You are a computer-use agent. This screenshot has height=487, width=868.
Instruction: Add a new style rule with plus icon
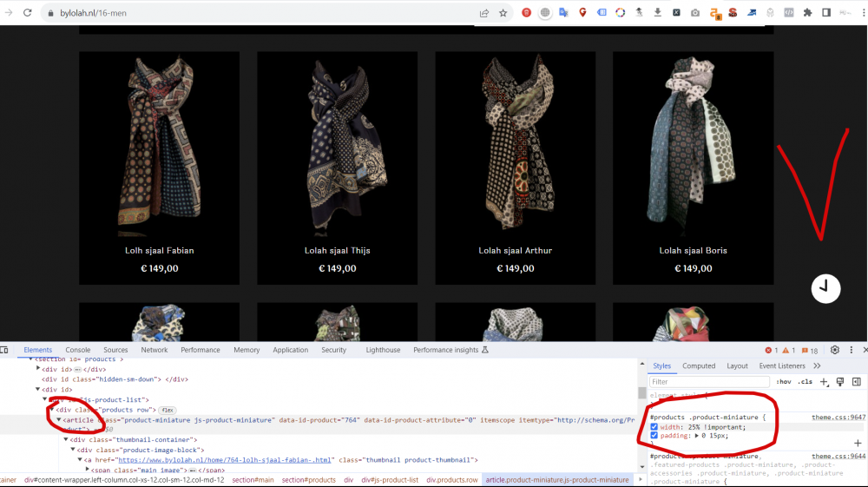[x=824, y=382]
